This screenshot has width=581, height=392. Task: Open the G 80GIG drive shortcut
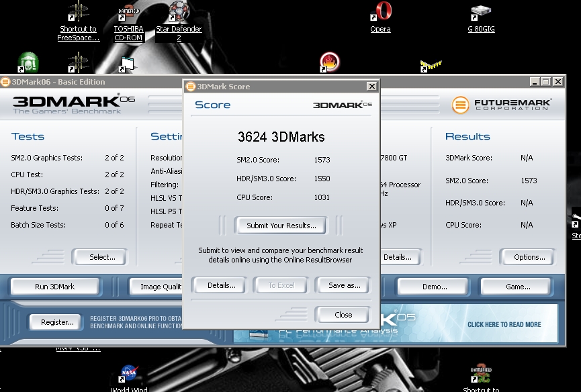click(481, 12)
